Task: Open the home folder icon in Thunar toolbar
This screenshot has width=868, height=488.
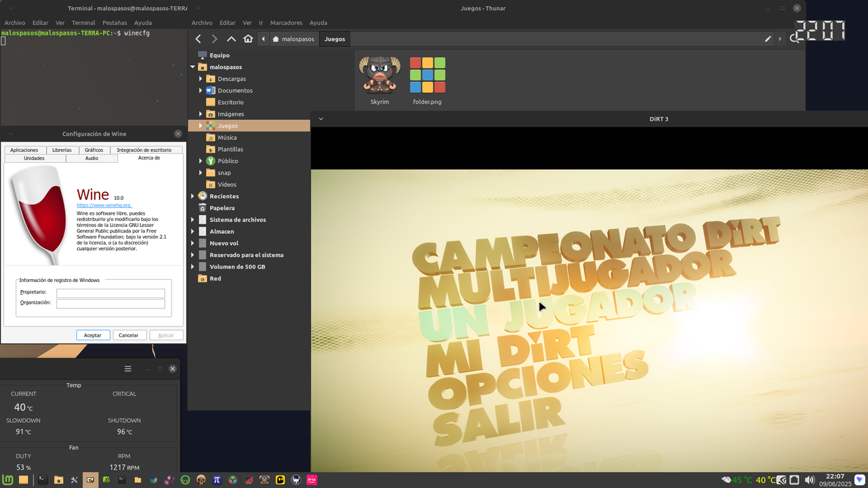Action: tap(248, 39)
